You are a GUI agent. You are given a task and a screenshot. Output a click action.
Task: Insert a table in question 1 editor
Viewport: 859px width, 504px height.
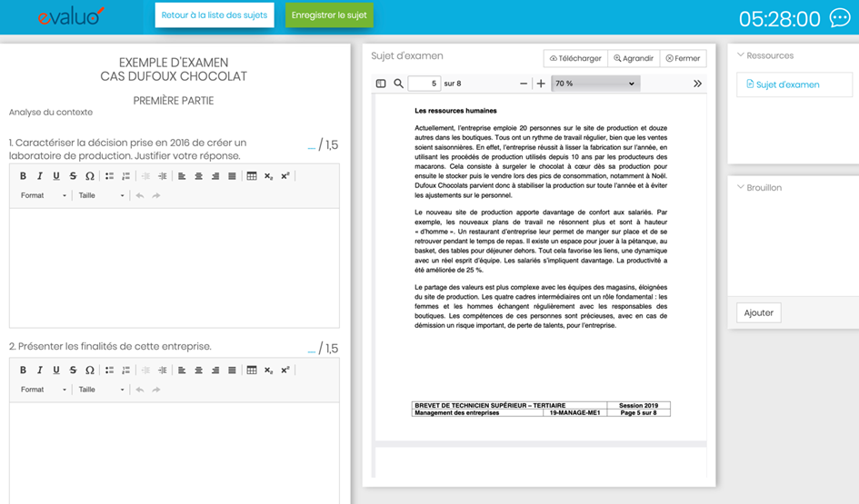pyautogui.click(x=252, y=176)
